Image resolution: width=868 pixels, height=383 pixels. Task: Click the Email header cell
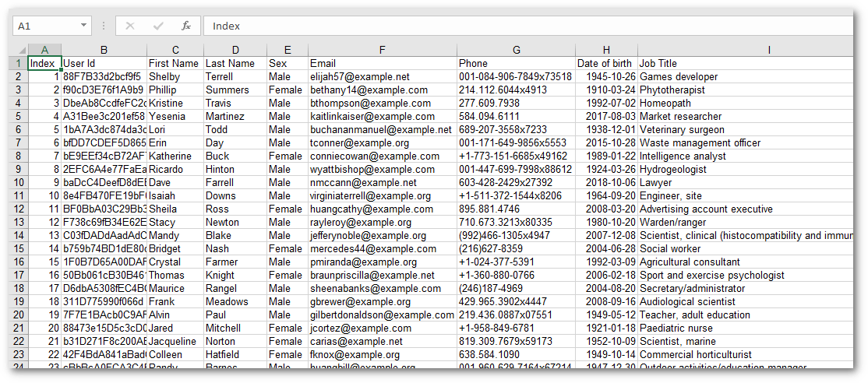click(x=383, y=64)
